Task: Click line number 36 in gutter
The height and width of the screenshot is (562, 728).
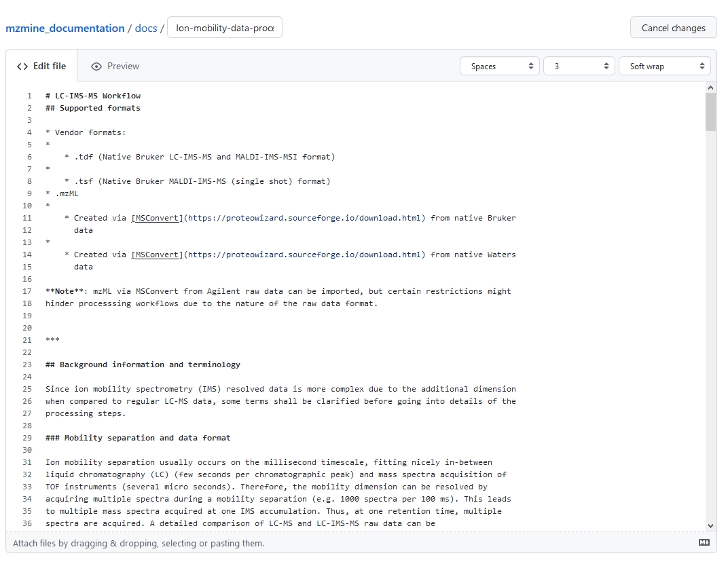Action: [27, 523]
